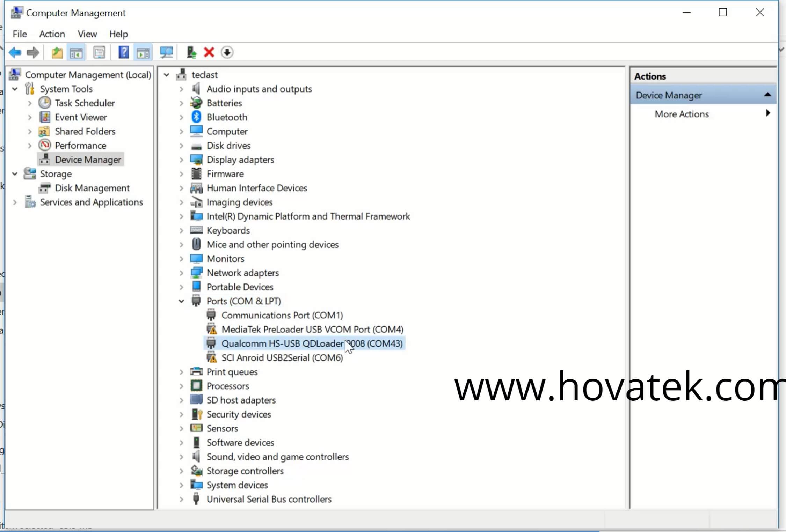Select the System devices category
Screen dimensions: 786x532
(237, 485)
